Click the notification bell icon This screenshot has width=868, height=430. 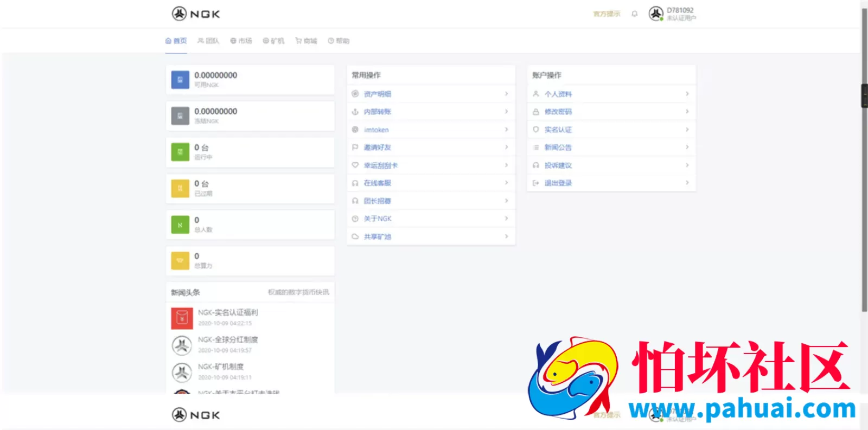(634, 14)
